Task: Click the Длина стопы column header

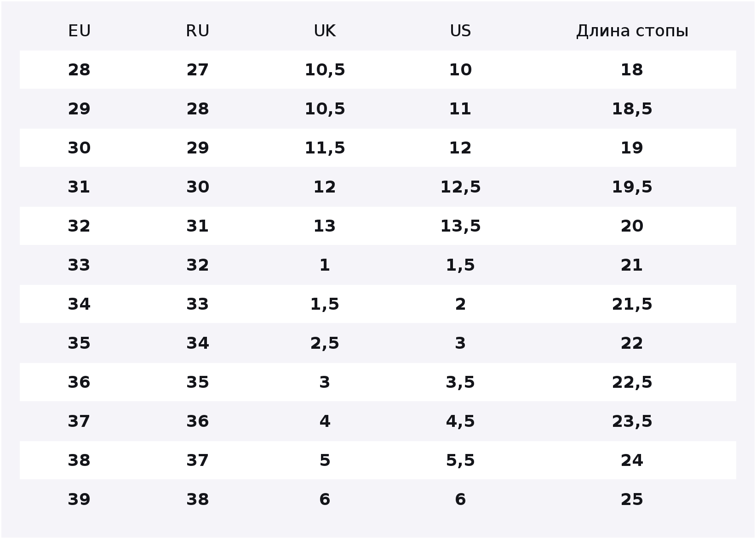Action: coord(632,31)
